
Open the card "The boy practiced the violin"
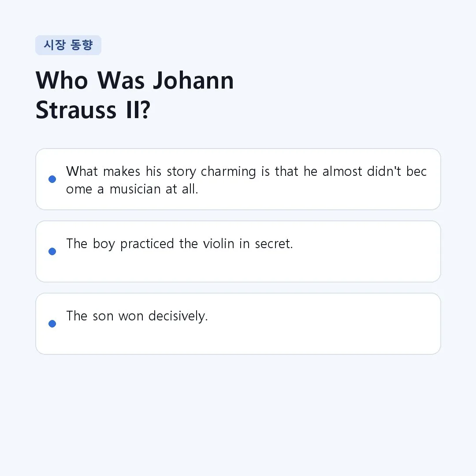[238, 251]
